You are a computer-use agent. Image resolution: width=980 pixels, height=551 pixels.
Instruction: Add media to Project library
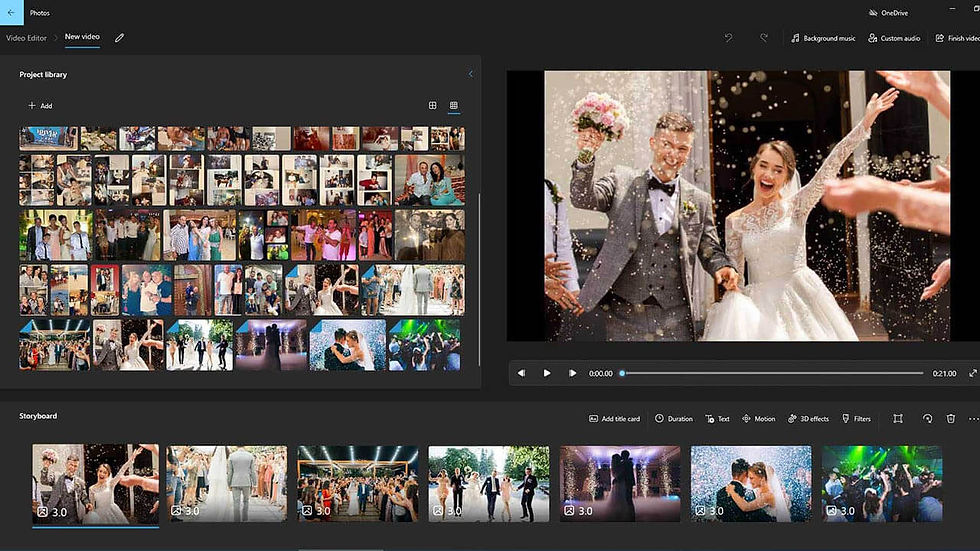pyautogui.click(x=41, y=106)
